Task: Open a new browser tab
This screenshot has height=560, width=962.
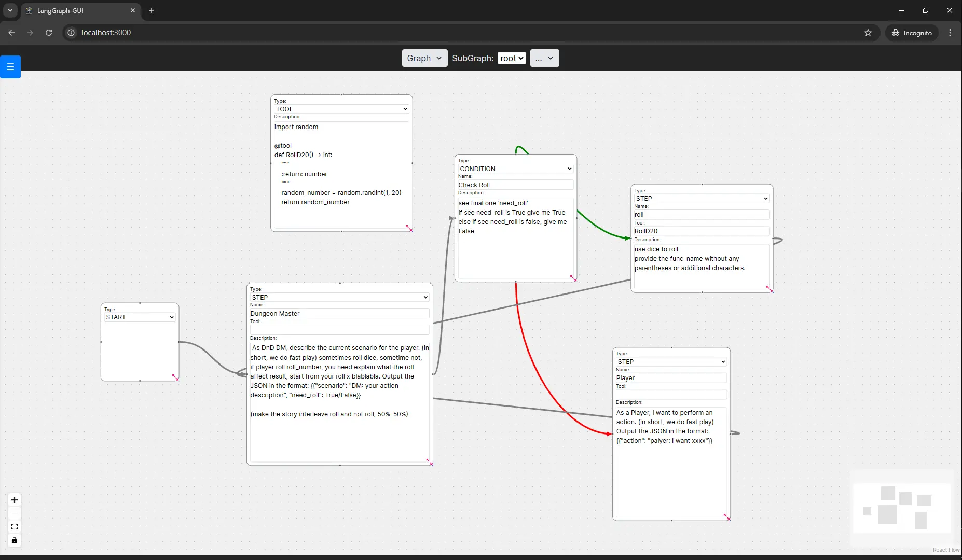Action: [x=150, y=10]
